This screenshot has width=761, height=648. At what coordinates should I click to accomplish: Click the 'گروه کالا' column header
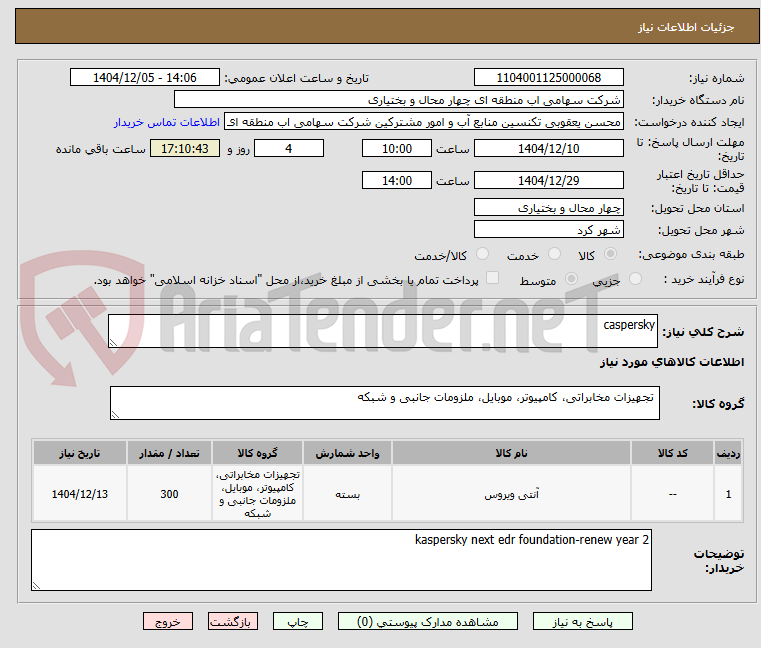pyautogui.click(x=257, y=453)
